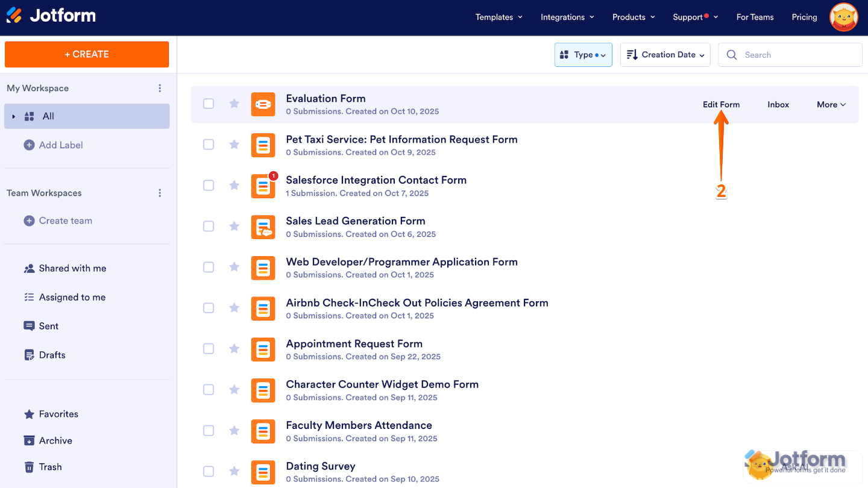This screenshot has height=488, width=868.
Task: Favorite the Evaluation Form star
Action: [234, 104]
